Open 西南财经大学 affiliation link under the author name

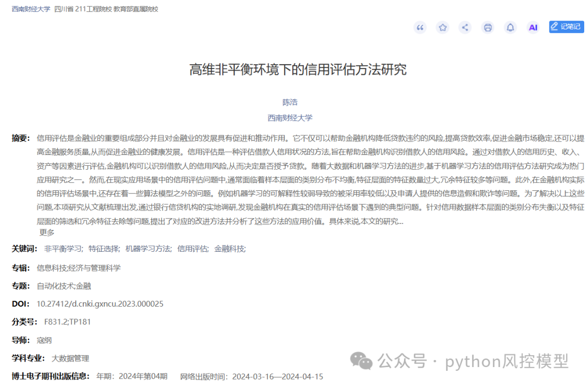click(x=290, y=118)
